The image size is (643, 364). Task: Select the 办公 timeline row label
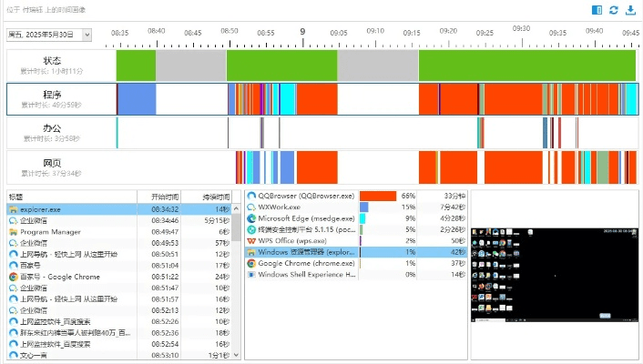(x=53, y=133)
